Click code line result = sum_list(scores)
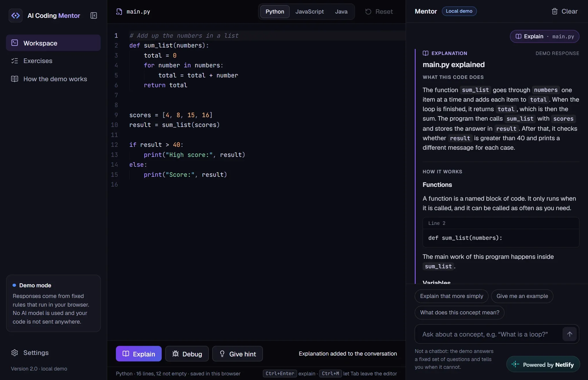Viewport: 588px width, 380px height. pos(174,125)
